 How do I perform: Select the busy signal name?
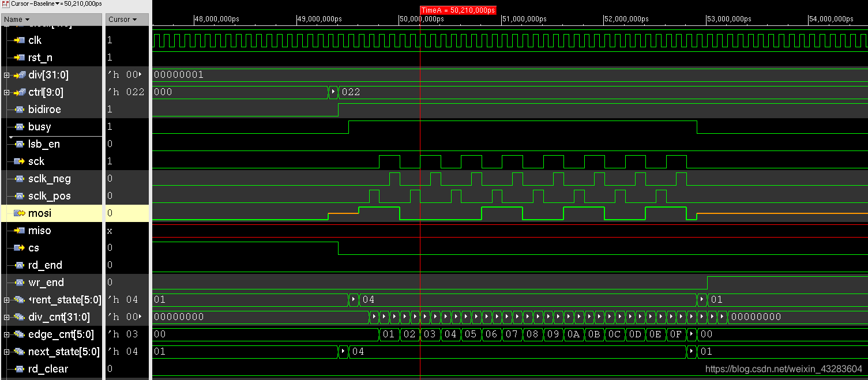[39, 127]
